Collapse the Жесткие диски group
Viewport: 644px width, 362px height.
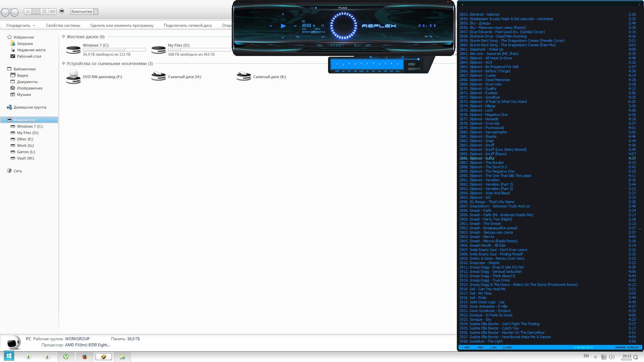pyautogui.click(x=63, y=37)
